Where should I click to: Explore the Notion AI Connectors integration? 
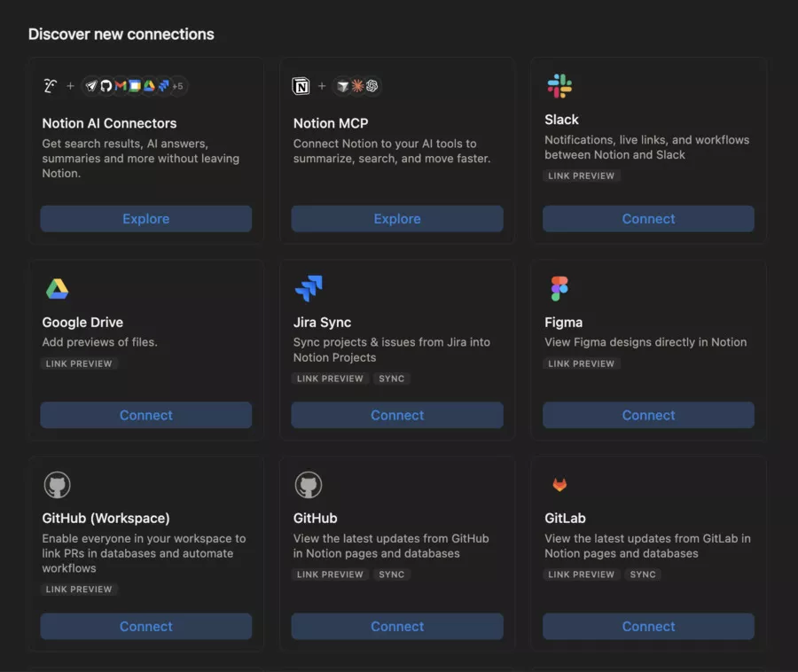click(145, 218)
